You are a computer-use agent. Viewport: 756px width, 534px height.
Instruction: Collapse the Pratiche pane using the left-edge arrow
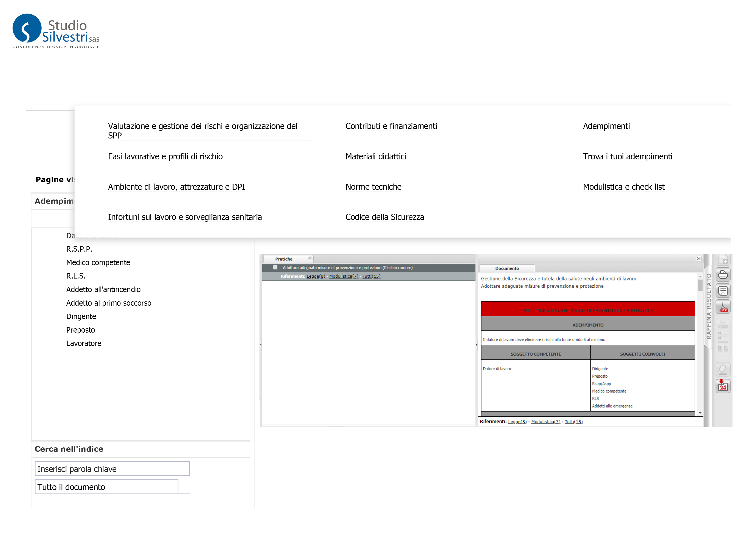(261, 344)
